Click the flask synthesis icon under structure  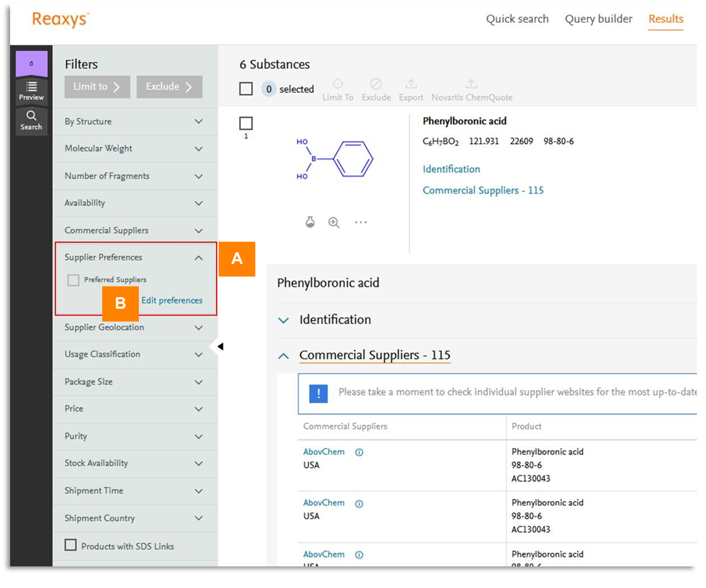(x=310, y=222)
